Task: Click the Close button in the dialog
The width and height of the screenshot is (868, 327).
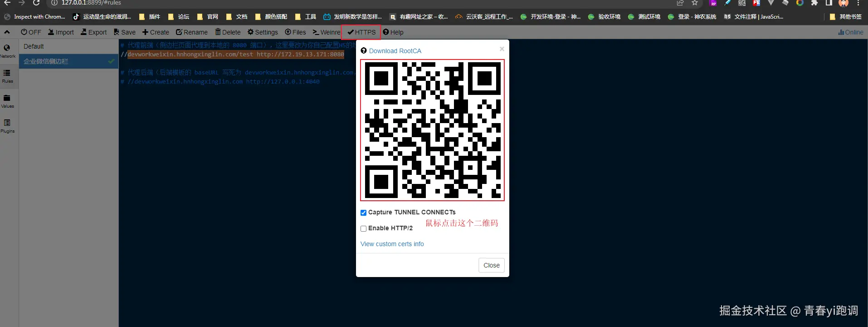Action: point(492,265)
